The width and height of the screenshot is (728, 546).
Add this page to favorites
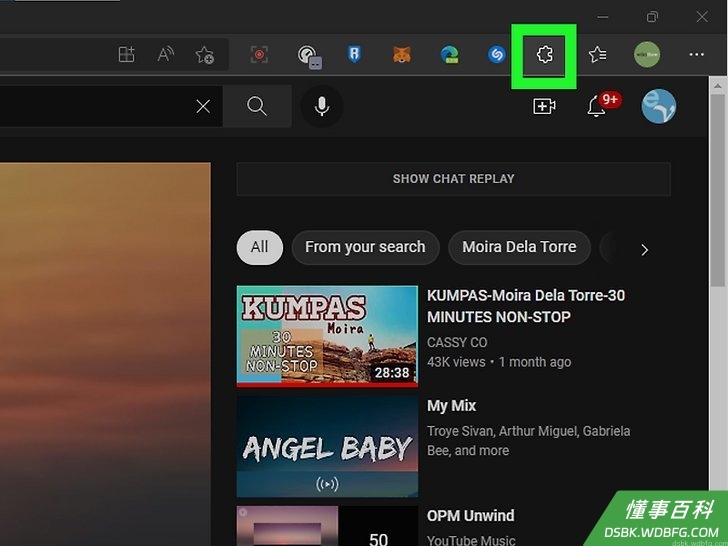point(205,55)
